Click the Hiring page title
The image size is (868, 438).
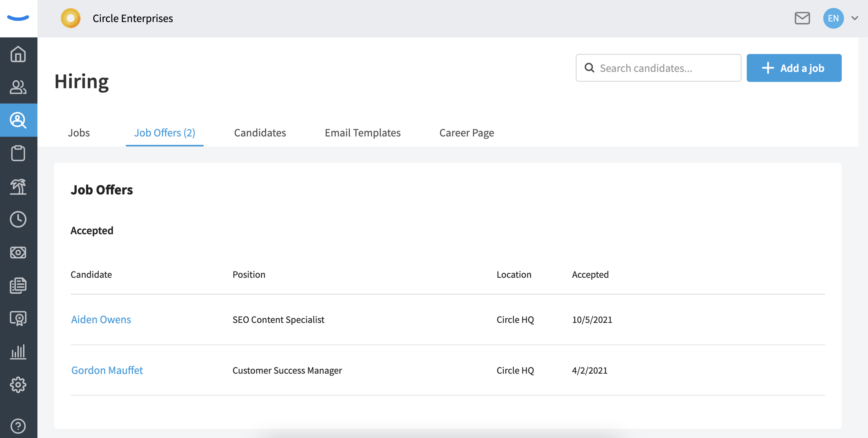click(x=82, y=82)
